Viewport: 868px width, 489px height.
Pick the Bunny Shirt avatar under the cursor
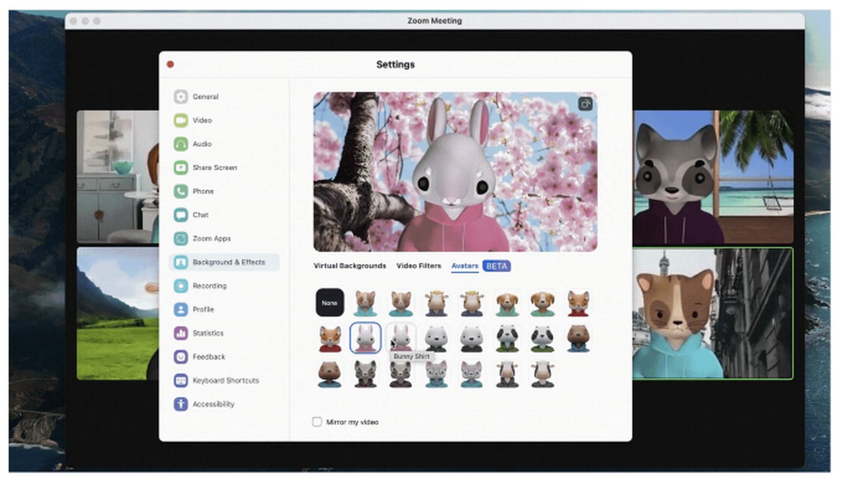(x=401, y=338)
